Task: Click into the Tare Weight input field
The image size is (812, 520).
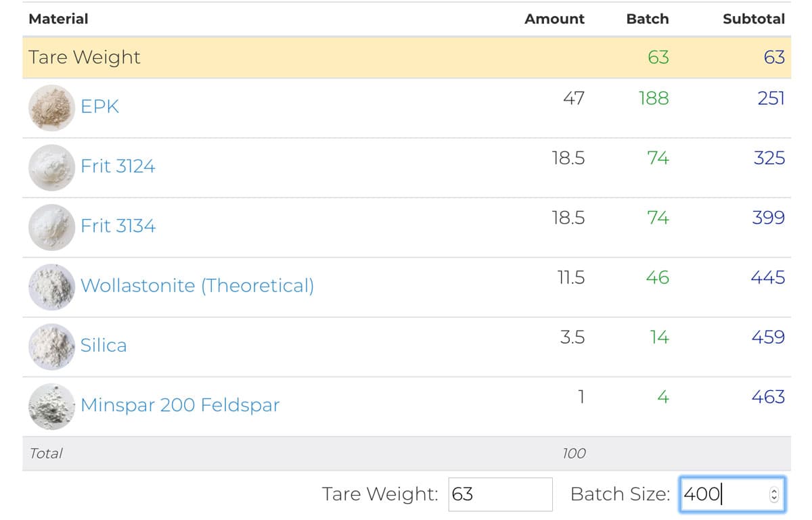Action: pos(500,494)
